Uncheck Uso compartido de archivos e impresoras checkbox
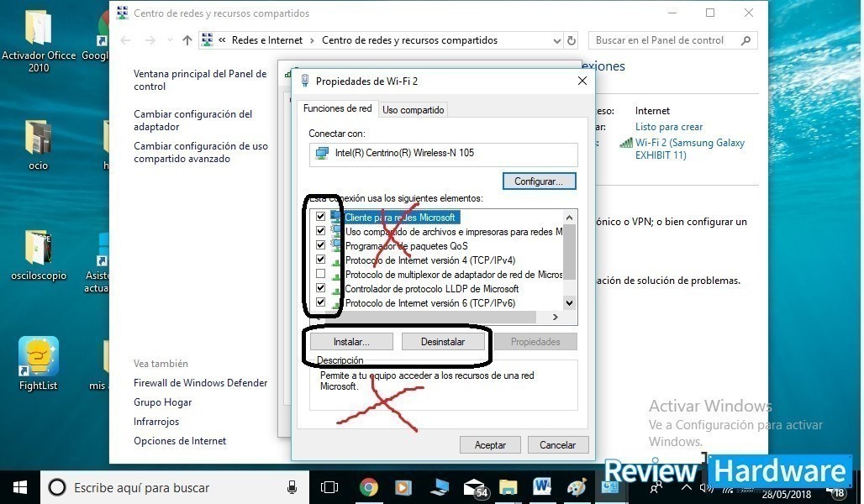The width and height of the screenshot is (864, 504). point(321,231)
